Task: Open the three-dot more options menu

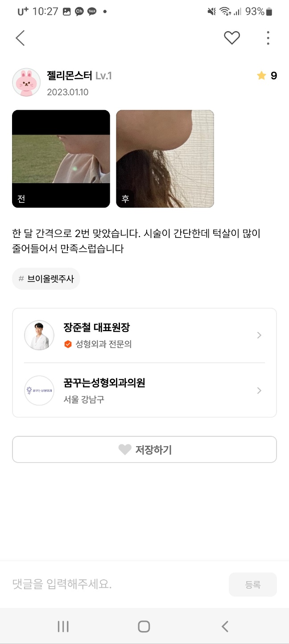Action: pos(268,38)
